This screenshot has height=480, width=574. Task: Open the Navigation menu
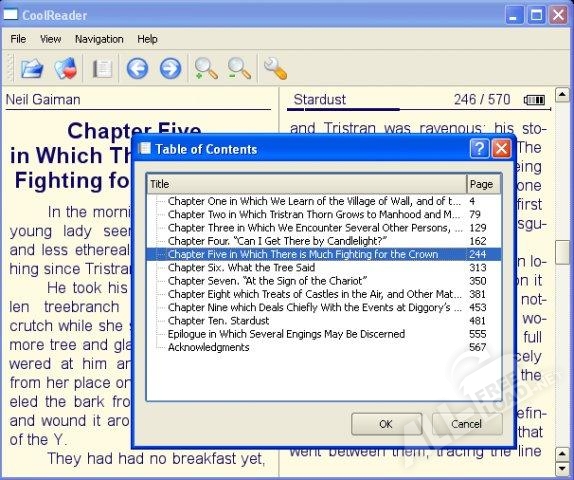(99, 39)
